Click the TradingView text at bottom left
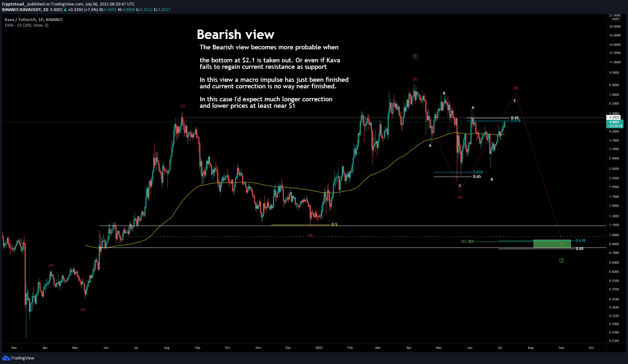This screenshot has width=628, height=364. (x=22, y=358)
